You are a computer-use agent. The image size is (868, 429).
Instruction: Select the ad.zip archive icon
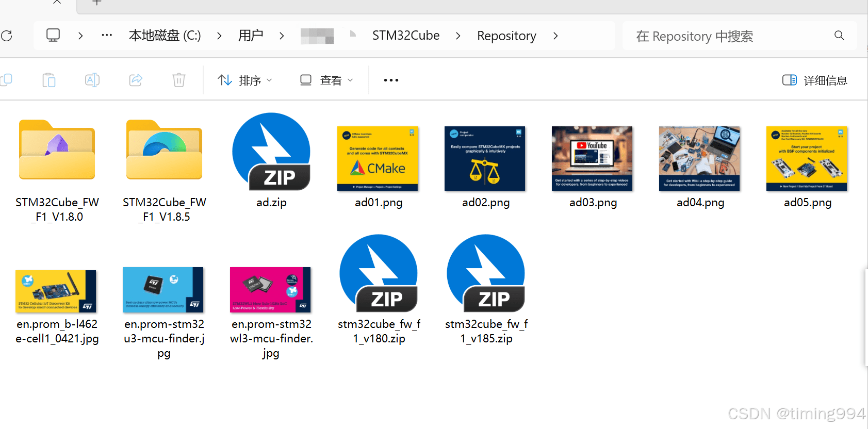tap(272, 152)
